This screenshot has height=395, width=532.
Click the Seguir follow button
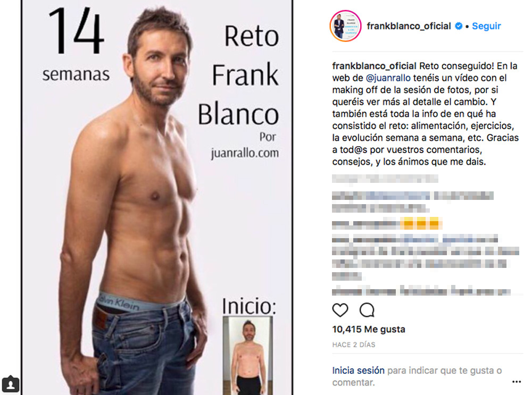point(486,26)
